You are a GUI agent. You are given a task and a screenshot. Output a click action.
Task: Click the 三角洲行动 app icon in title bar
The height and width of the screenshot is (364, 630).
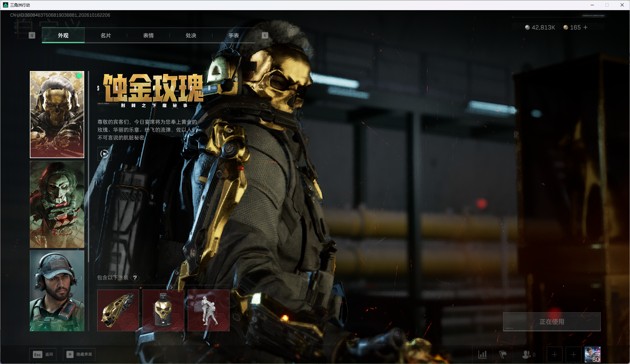pyautogui.click(x=5, y=5)
